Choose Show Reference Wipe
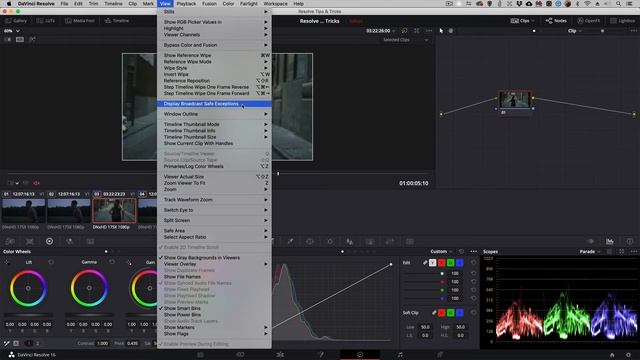Screen dimensions: 640x360 [x=214, y=56]
